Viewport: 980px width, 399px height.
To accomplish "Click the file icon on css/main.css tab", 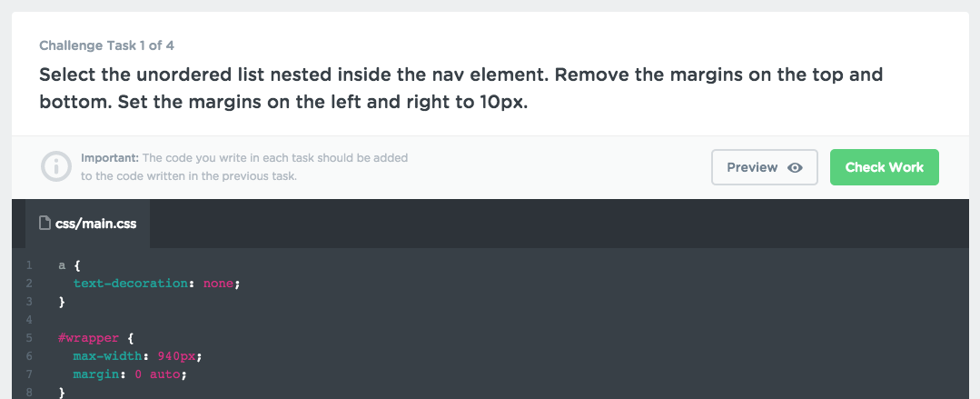I will click(45, 223).
